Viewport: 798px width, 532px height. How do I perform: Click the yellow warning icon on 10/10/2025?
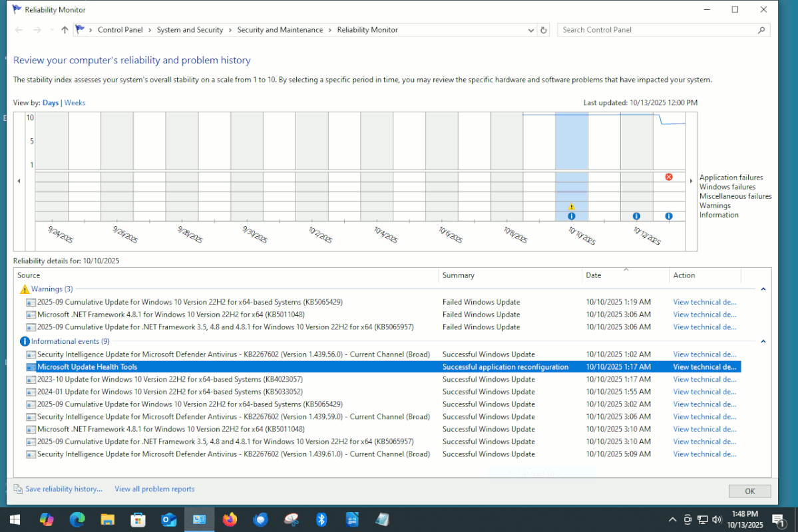tap(572, 207)
